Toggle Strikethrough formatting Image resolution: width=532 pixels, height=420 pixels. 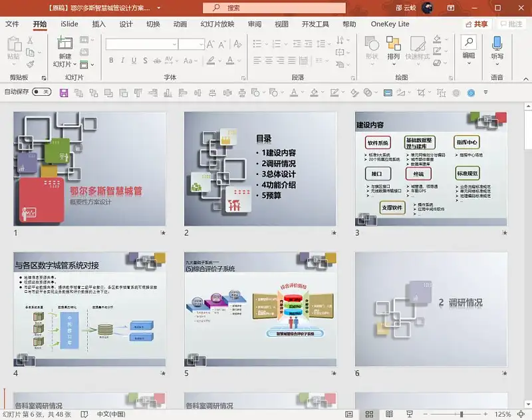pyautogui.click(x=157, y=61)
